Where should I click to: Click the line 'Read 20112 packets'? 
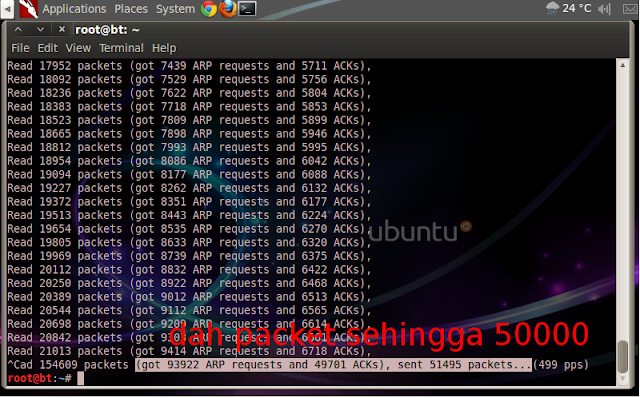coord(189,269)
